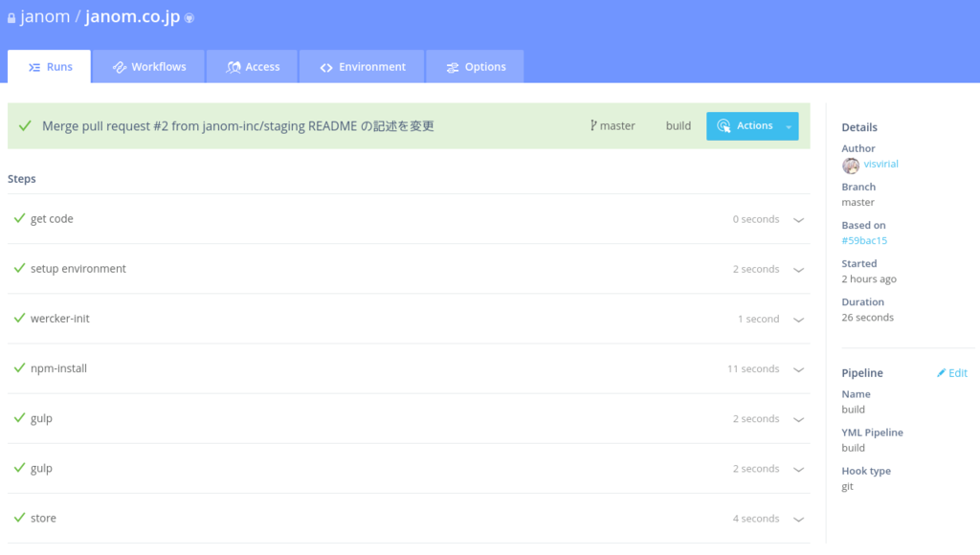Expand the npm-install step details

[x=799, y=368]
